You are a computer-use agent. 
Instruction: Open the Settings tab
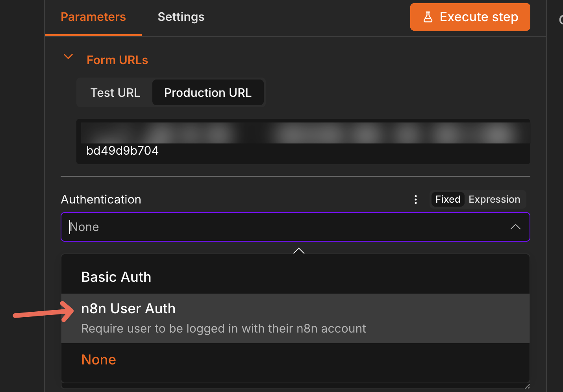[181, 17]
